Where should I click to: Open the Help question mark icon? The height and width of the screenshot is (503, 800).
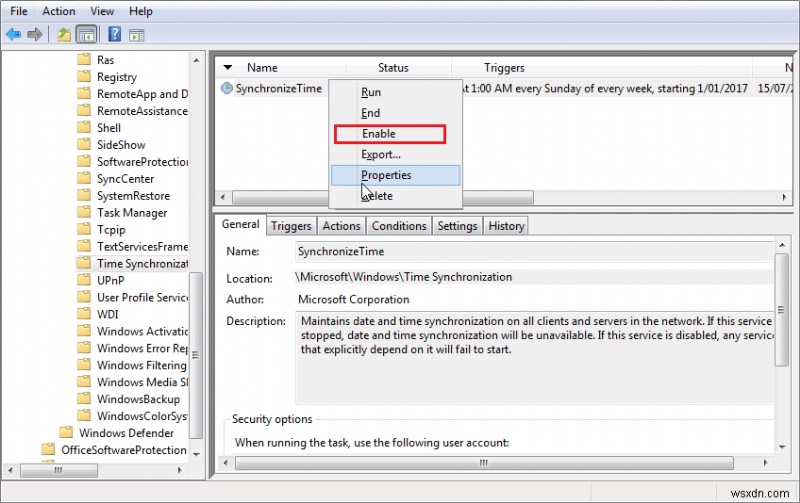pos(115,35)
